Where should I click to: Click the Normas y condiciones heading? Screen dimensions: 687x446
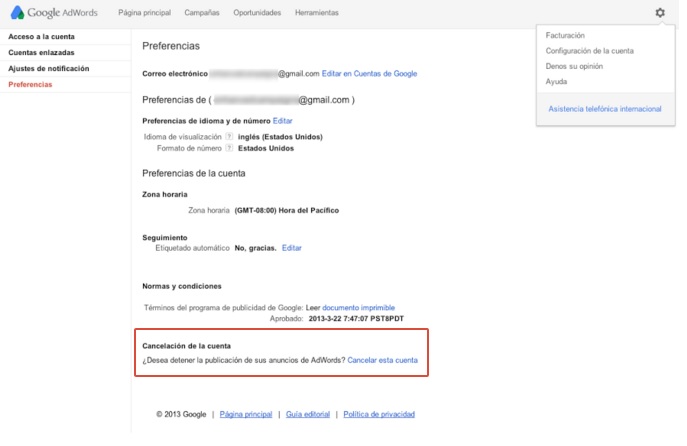click(182, 286)
